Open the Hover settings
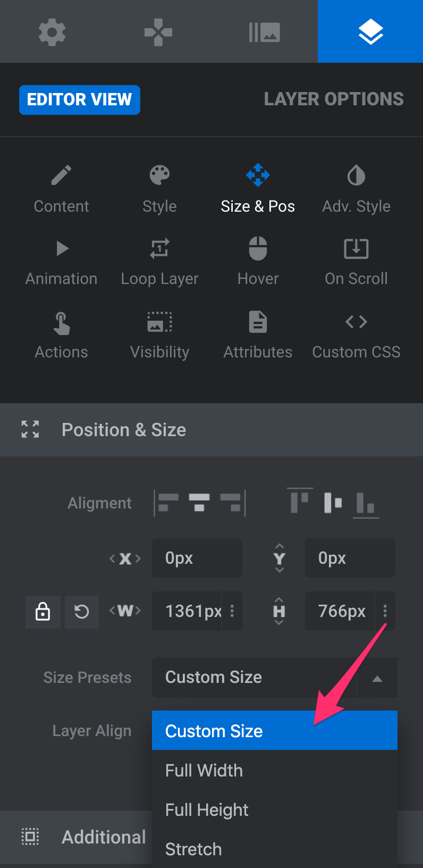The image size is (423, 868). pos(258,263)
